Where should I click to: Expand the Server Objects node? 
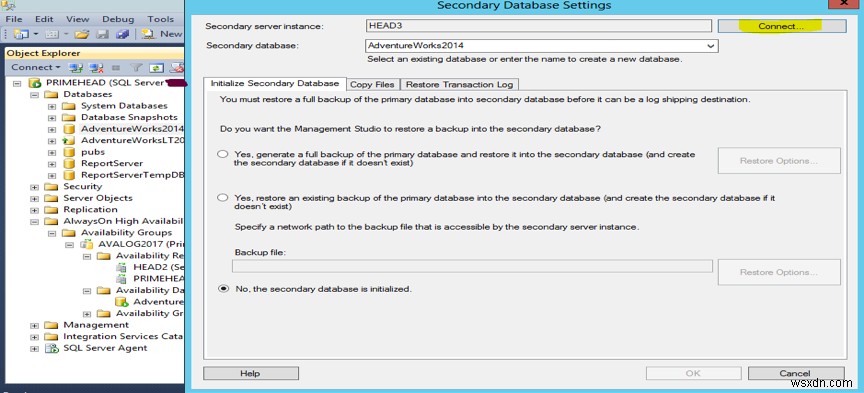(x=34, y=198)
